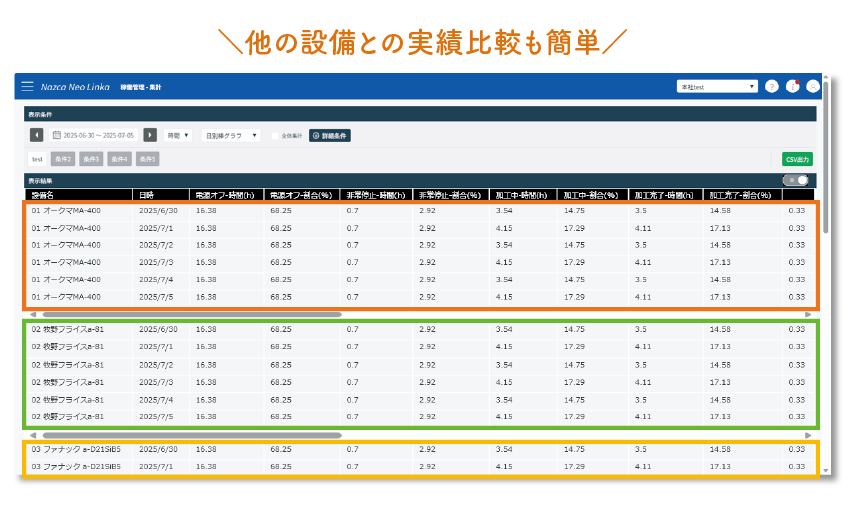Toggle the 表示結果 view switch
The height and width of the screenshot is (511, 855).
pyautogui.click(x=796, y=180)
